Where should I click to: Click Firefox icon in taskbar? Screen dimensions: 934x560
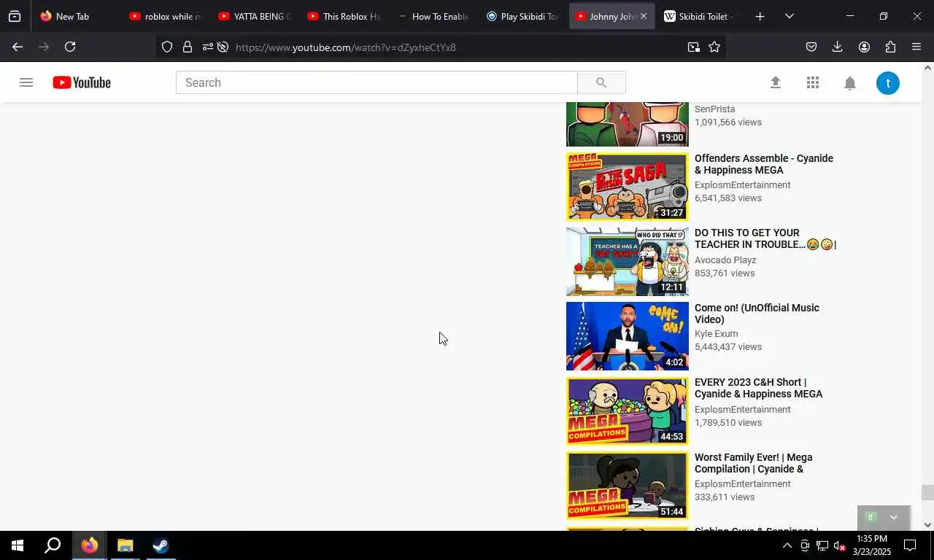click(x=89, y=545)
